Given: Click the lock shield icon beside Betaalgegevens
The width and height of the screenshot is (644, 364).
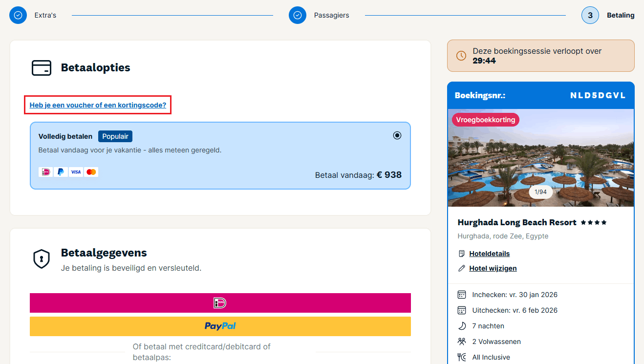Looking at the screenshot, I should pyautogui.click(x=42, y=259).
